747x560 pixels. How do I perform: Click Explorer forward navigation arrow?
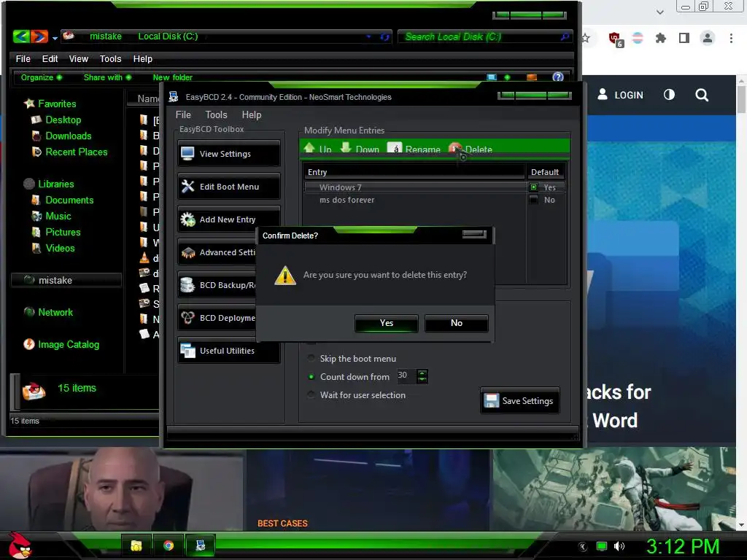click(x=39, y=36)
